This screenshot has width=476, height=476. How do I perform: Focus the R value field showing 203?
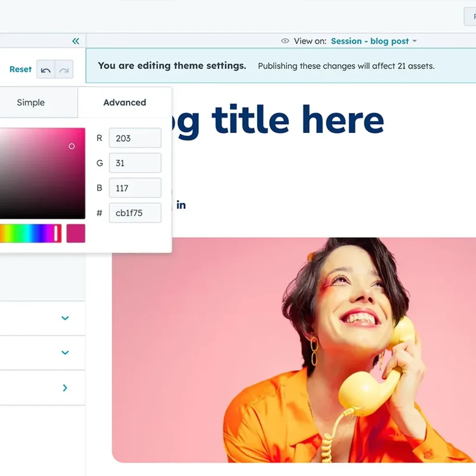135,138
